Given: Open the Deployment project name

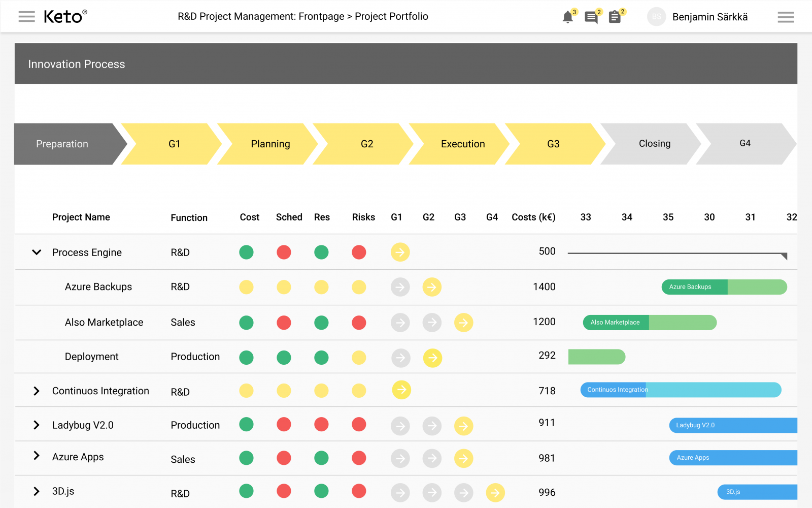Looking at the screenshot, I should (x=91, y=357).
